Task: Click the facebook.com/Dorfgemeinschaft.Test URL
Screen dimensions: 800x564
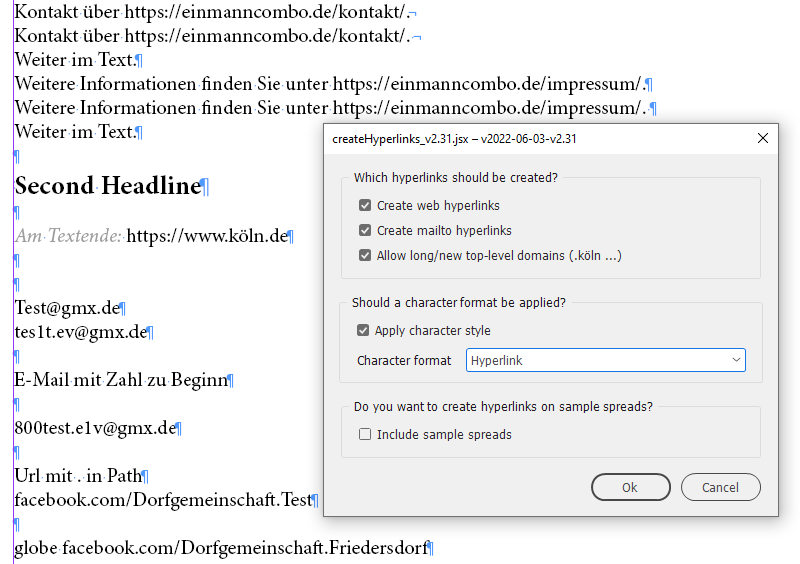Action: pos(162,500)
